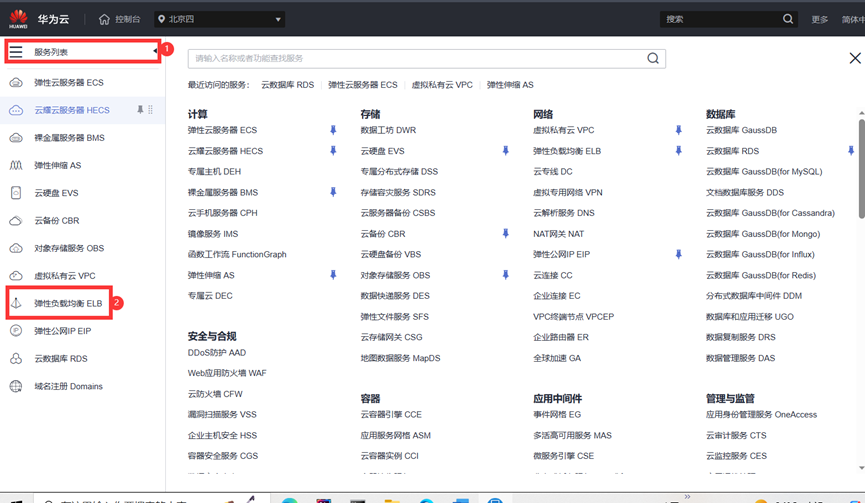Open sidebar 云备份 CBR icon
Screen dimensions: 865x503
[16, 221]
